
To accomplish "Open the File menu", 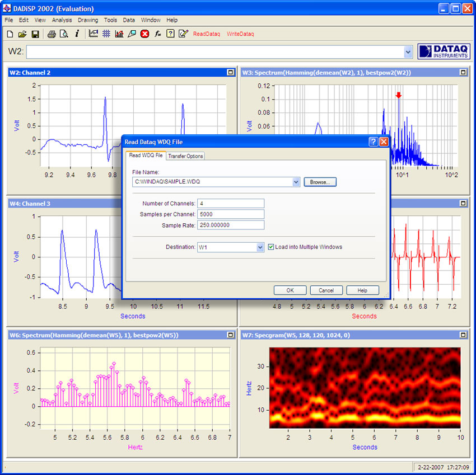I will tap(9, 20).
